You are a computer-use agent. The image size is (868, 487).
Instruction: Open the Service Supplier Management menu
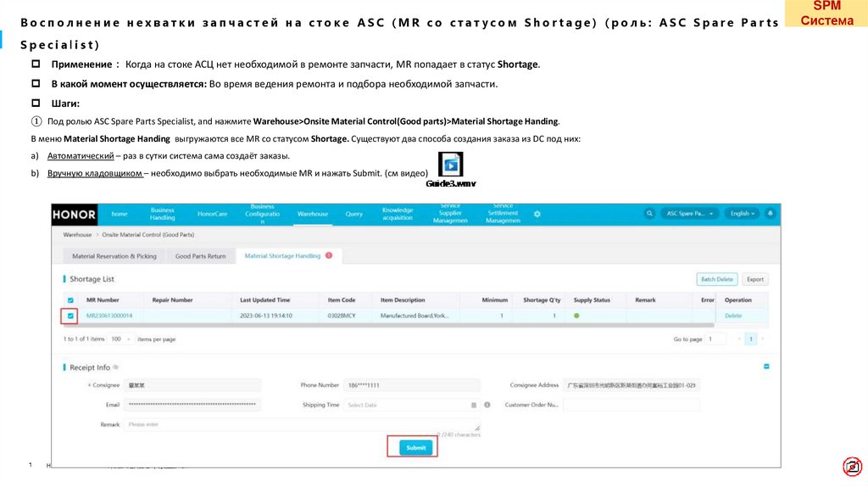(x=450, y=214)
